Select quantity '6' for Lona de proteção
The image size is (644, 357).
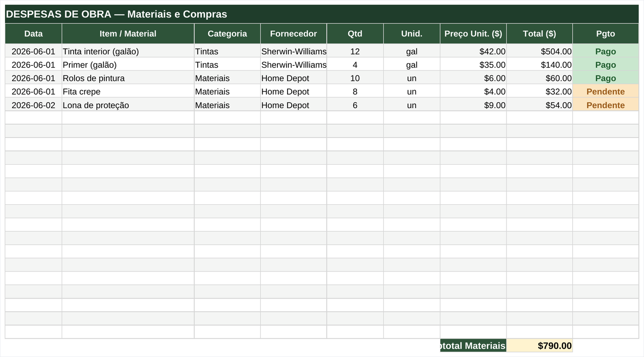pos(355,104)
